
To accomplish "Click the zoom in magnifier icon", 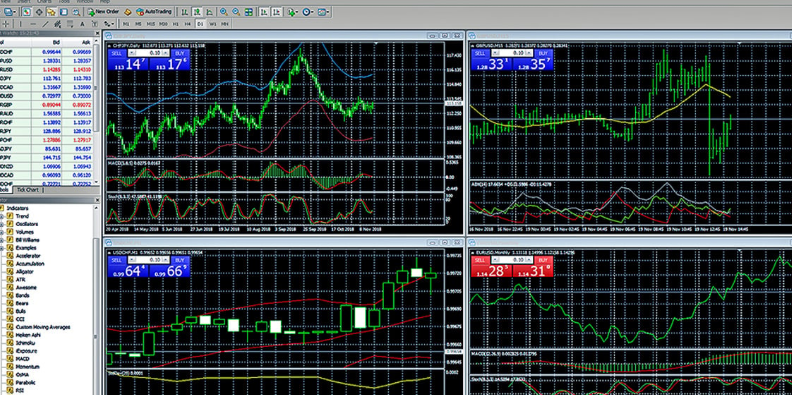I will 224,12.
